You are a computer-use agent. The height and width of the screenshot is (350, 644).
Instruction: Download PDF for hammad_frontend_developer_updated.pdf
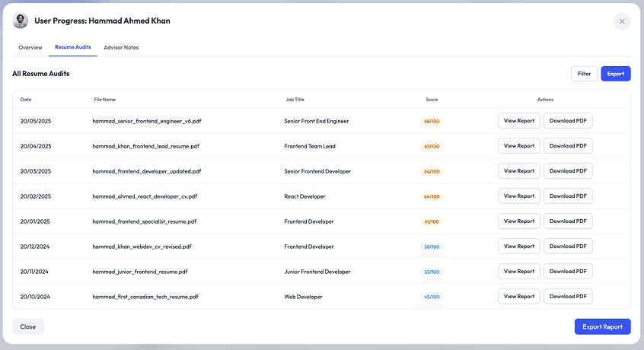[x=568, y=171]
